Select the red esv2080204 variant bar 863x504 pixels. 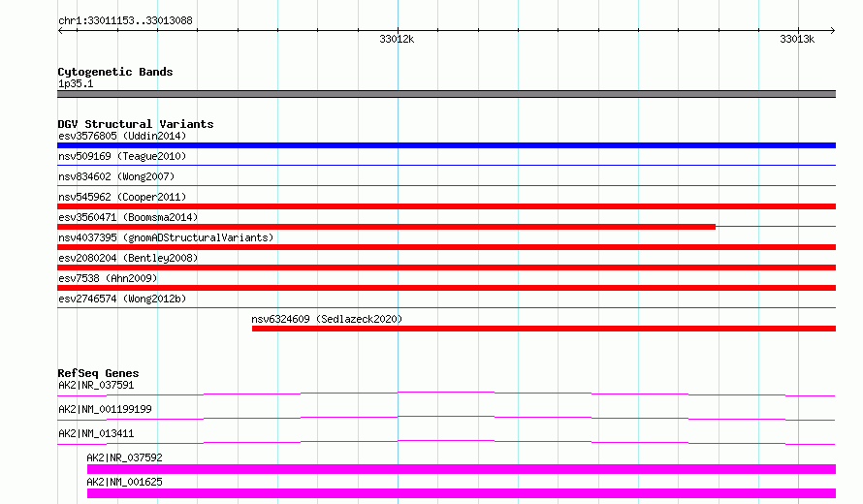click(446, 268)
